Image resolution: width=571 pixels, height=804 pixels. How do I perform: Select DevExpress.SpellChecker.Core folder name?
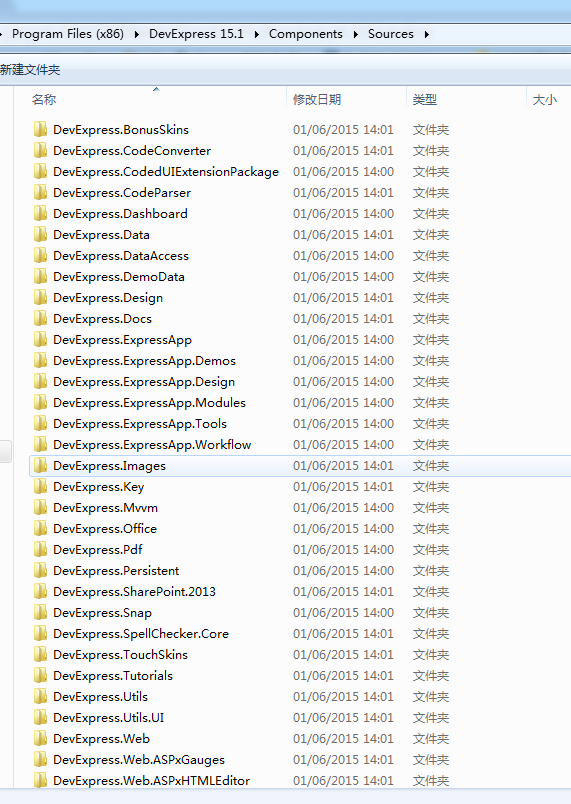click(141, 634)
